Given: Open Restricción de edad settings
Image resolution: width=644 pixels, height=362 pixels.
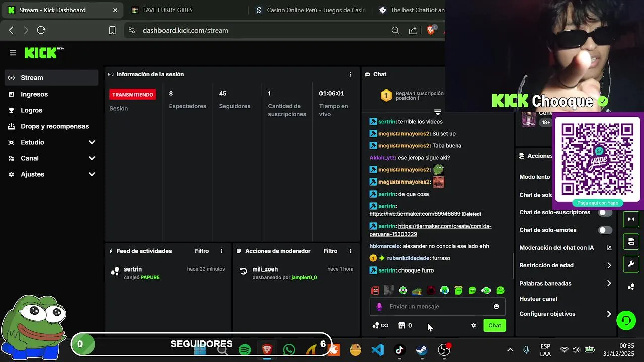Looking at the screenshot, I should pyautogui.click(x=566, y=265).
